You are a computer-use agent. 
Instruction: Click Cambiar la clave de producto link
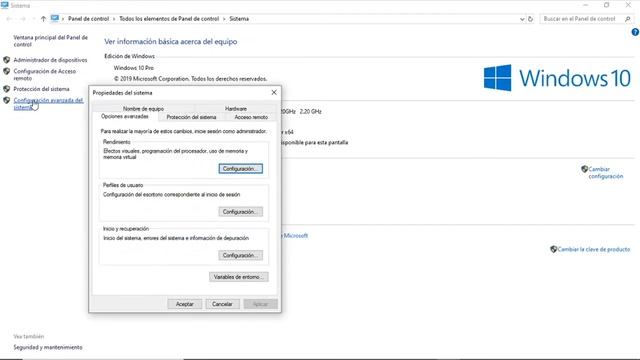point(593,249)
